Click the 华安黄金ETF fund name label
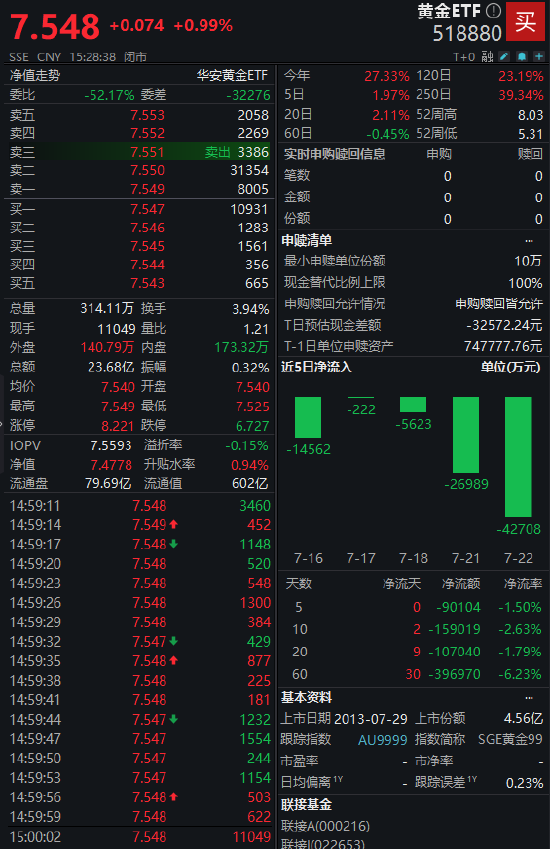 coord(232,75)
